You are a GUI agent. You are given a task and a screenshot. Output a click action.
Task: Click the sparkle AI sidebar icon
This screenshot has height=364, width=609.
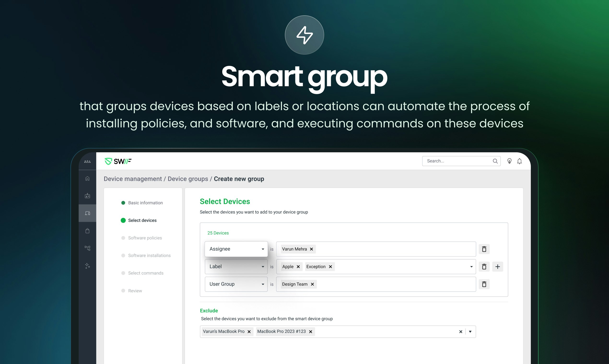click(x=88, y=266)
